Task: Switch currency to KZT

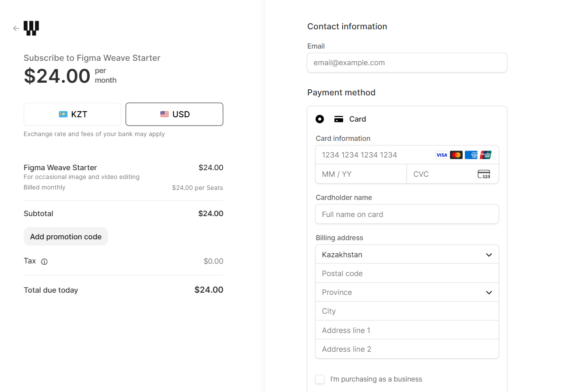Action: pos(72,114)
